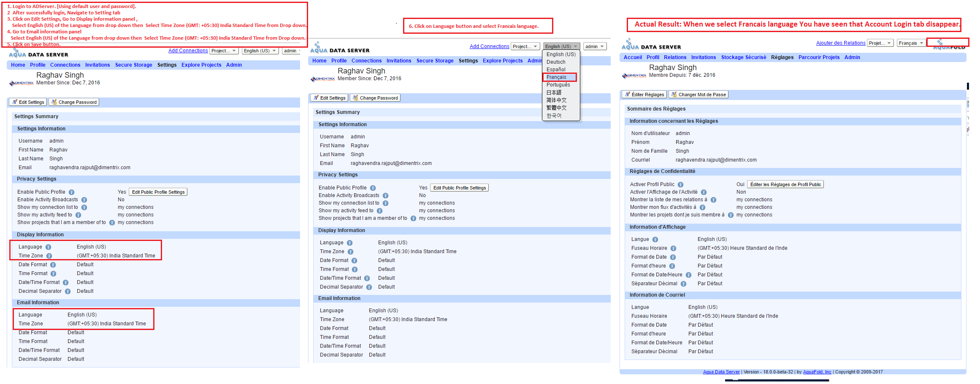Open Project... dropdown in middle screenshot

point(525,46)
